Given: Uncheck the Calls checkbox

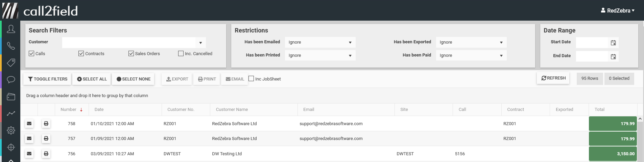Looking at the screenshot, I should [x=32, y=53].
